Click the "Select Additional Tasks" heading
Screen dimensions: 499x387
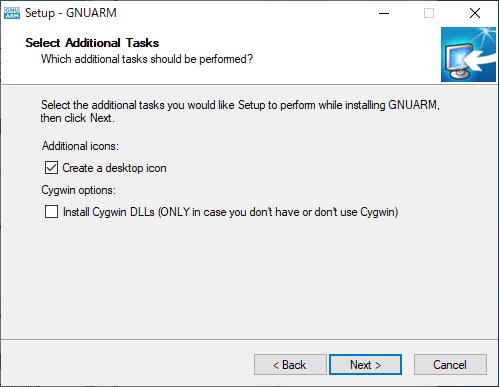[92, 43]
